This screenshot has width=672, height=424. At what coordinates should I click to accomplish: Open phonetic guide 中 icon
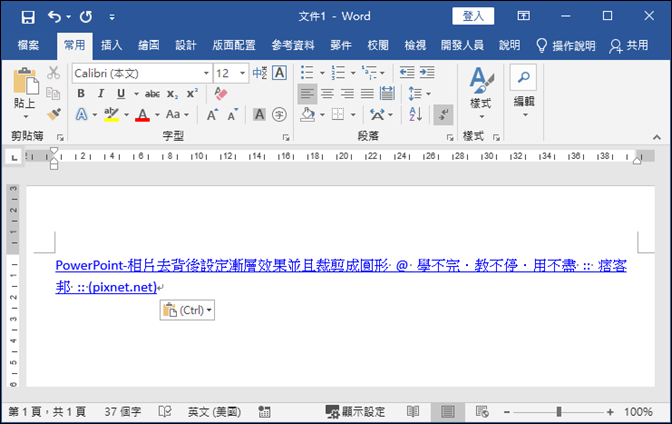(260, 73)
